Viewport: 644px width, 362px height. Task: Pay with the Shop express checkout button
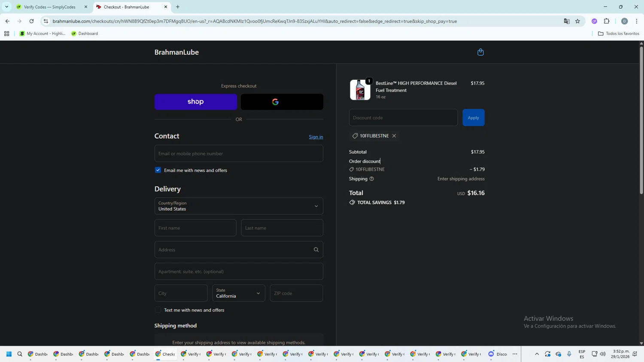pyautogui.click(x=196, y=102)
